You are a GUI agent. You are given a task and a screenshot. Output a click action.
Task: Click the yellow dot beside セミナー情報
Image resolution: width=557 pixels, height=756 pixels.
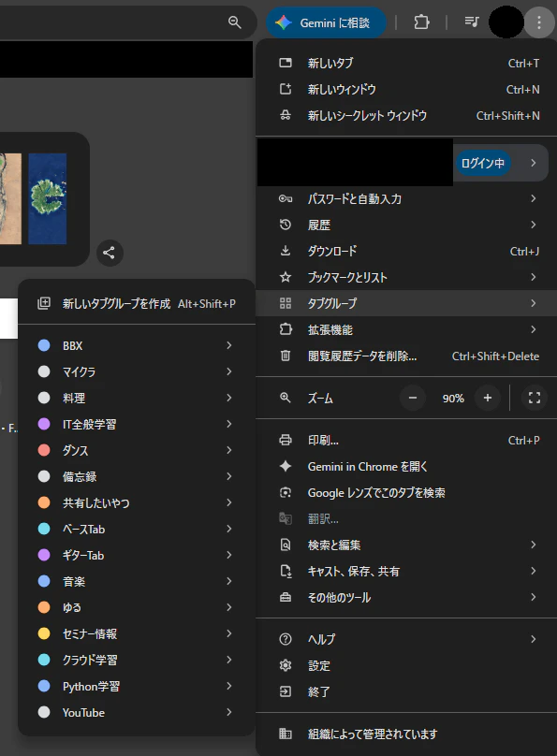click(x=44, y=633)
